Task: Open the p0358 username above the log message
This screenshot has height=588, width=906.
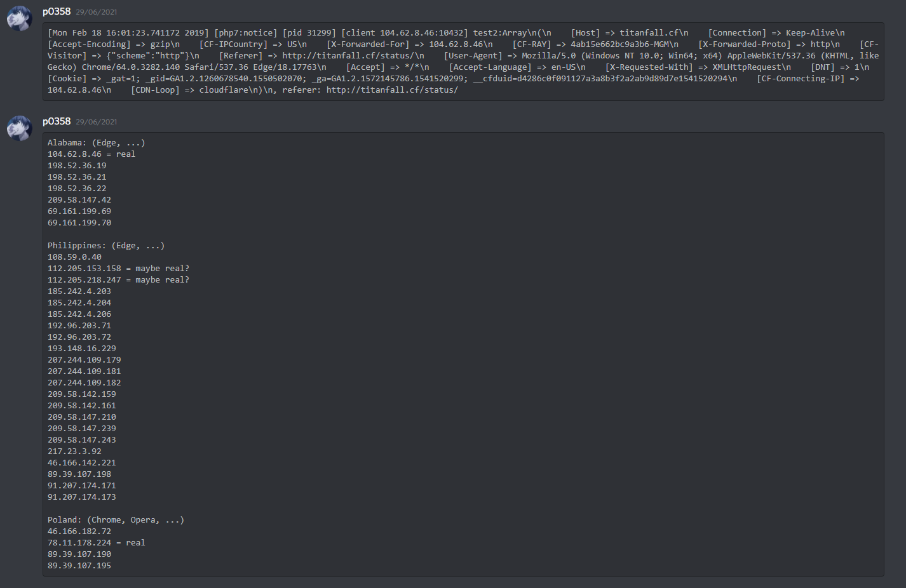Action: (x=57, y=11)
